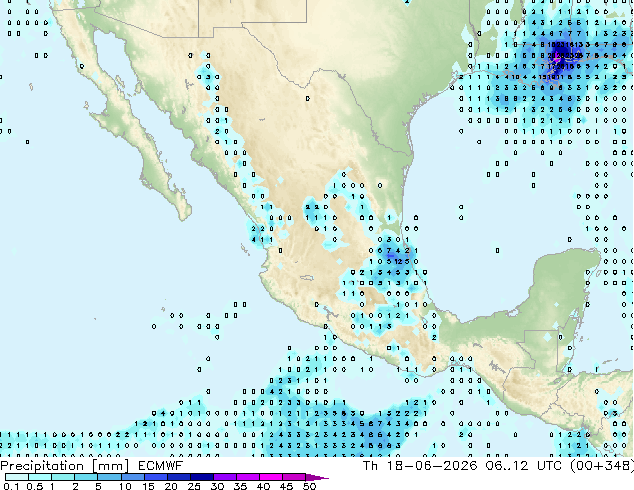Image resolution: width=634 pixels, height=490 pixels.
Task: Click the over-50 arrow tip of legend
Action: coord(317,477)
